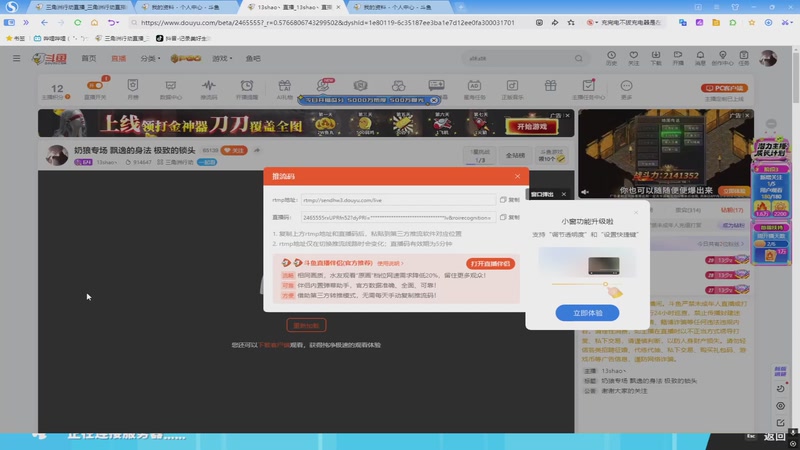This screenshot has height=450, width=800.
Task: Toggle the 直播开关 live switch
Action: click(95, 86)
